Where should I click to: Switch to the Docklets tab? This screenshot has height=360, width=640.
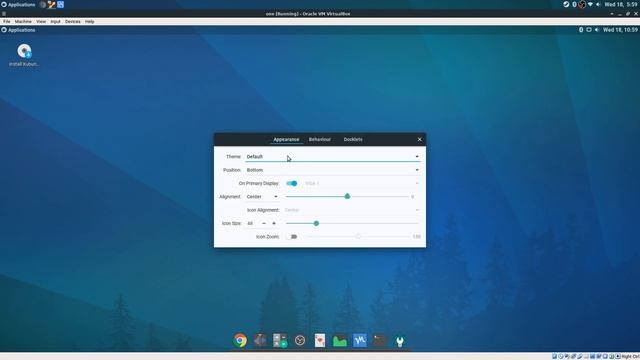(x=353, y=140)
